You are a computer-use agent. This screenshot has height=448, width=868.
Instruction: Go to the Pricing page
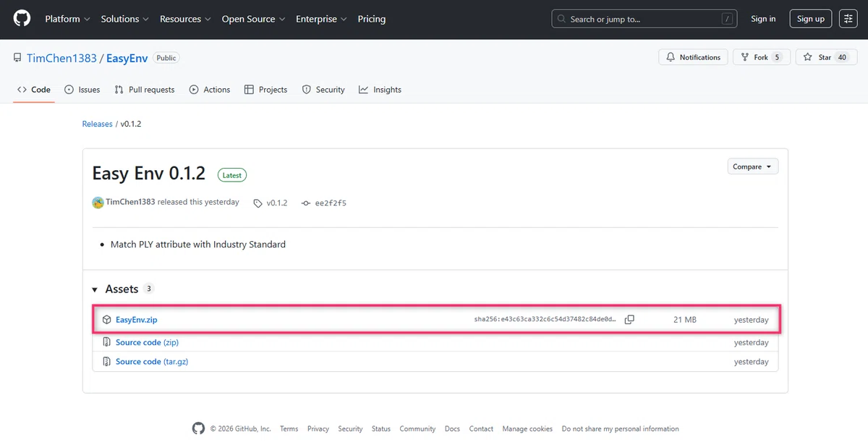click(x=372, y=19)
